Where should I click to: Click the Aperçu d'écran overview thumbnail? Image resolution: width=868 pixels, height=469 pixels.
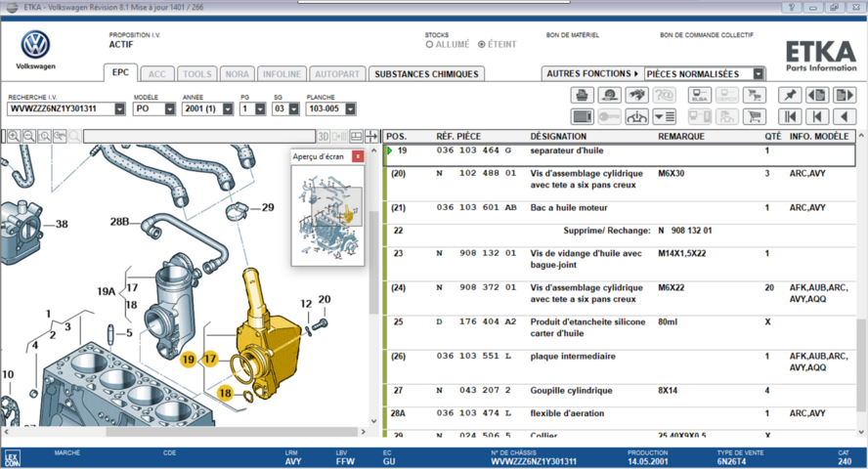coord(327,215)
